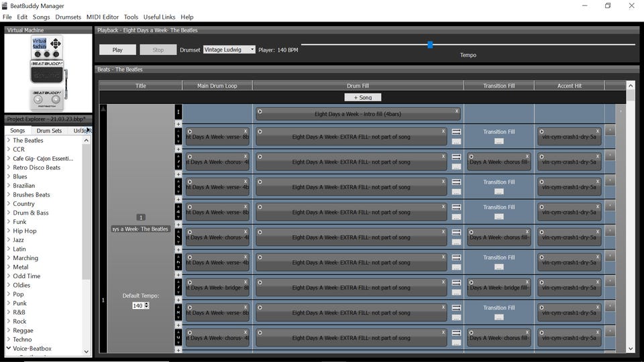The height and width of the screenshot is (362, 644).
Task: Click the Stop button
Action: pyautogui.click(x=158, y=50)
